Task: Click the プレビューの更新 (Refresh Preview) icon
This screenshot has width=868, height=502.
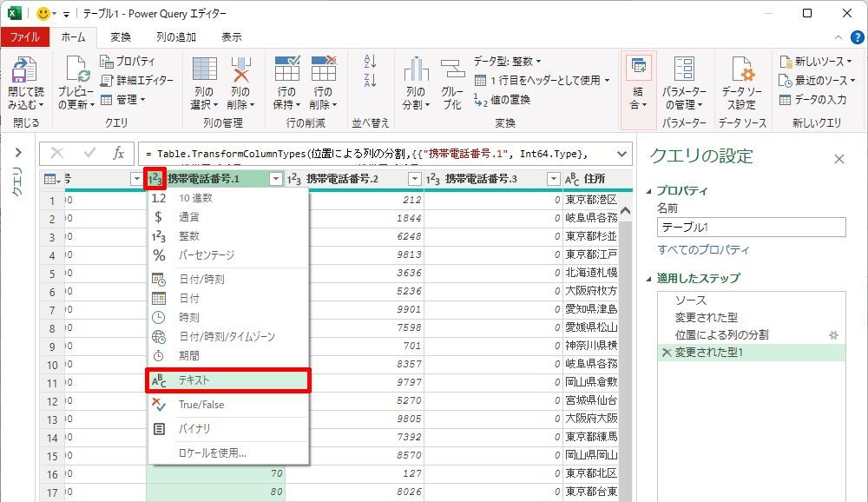Action: coord(76,71)
